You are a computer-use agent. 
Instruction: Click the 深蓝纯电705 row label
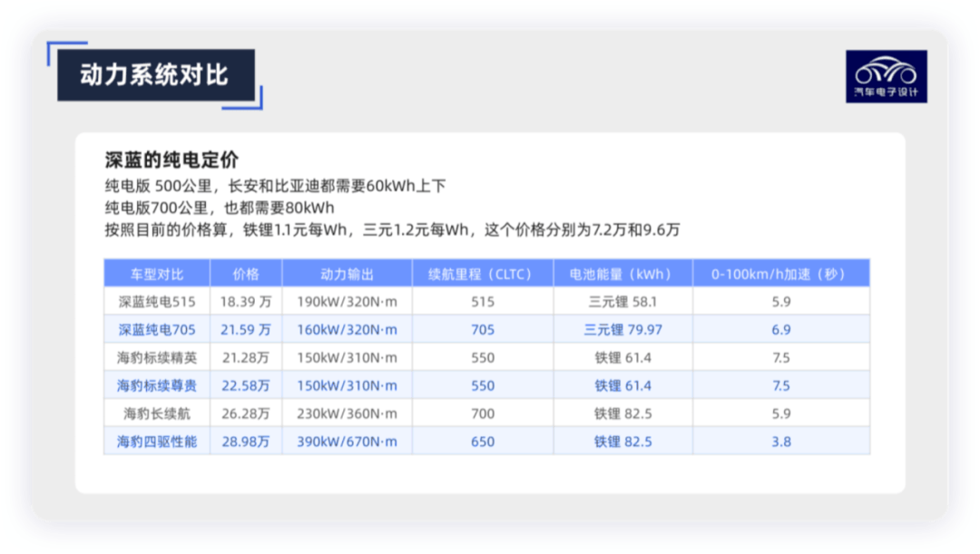click(157, 330)
